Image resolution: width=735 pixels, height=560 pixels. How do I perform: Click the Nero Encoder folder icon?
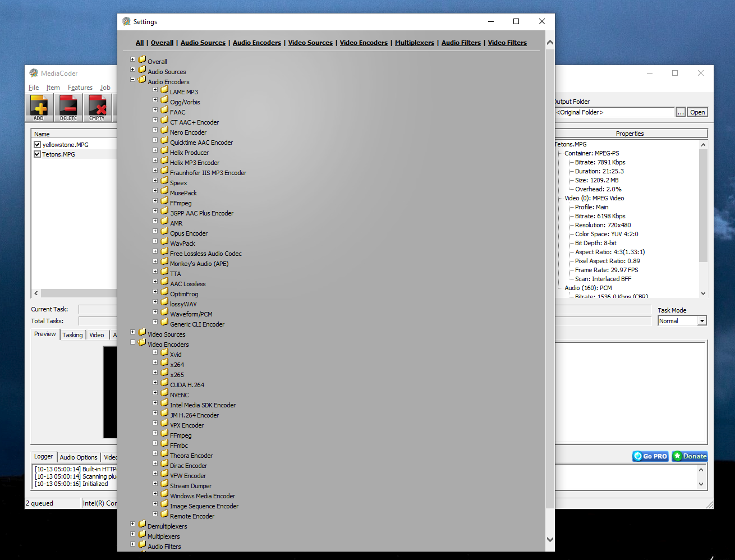pos(164,130)
